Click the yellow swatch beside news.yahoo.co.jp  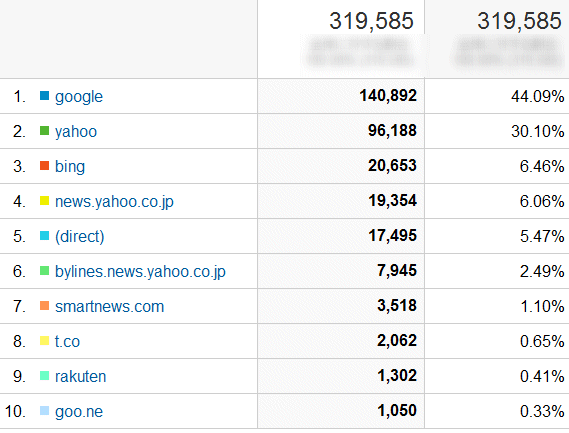pos(44,201)
